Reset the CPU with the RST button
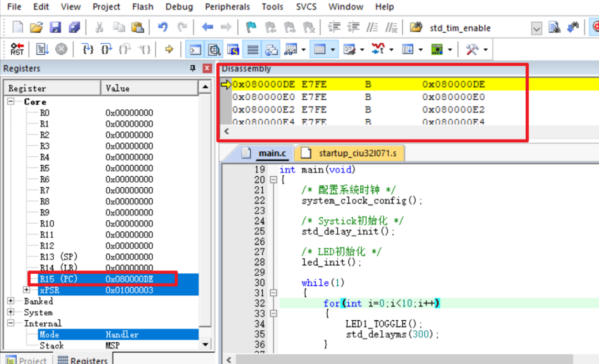The width and height of the screenshot is (599, 364). point(17,49)
